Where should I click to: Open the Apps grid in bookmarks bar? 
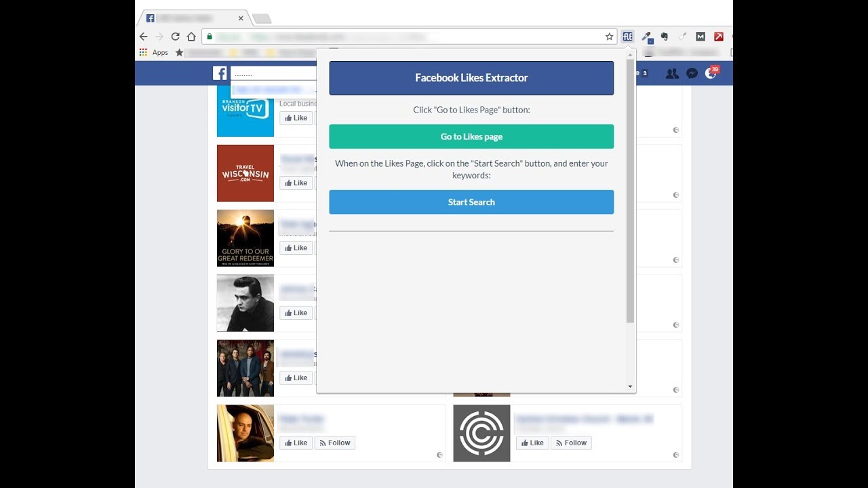click(143, 52)
